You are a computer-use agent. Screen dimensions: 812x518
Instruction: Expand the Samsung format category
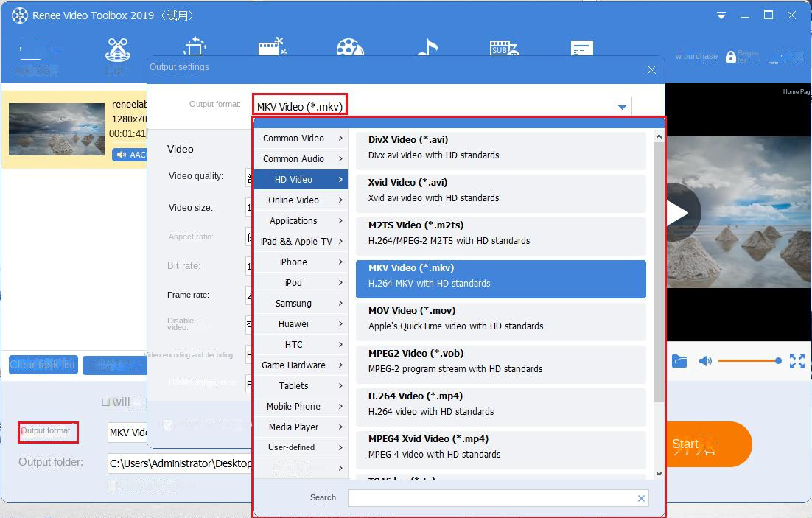[293, 303]
